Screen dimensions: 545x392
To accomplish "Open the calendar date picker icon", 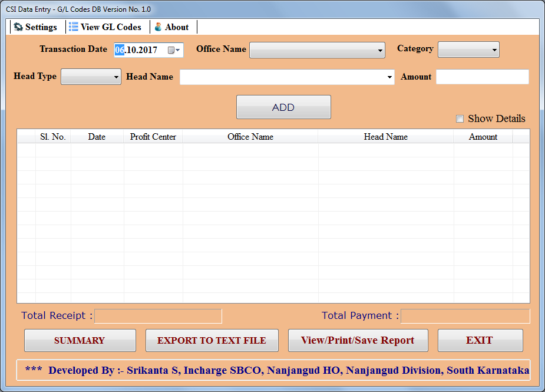I will tap(171, 50).
